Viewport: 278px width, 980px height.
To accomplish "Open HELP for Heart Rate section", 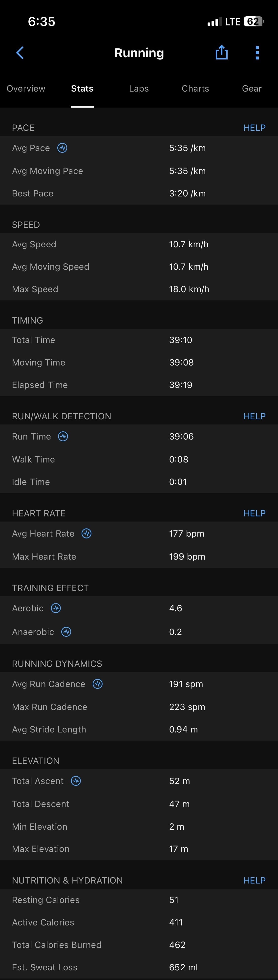I will pyautogui.click(x=254, y=513).
